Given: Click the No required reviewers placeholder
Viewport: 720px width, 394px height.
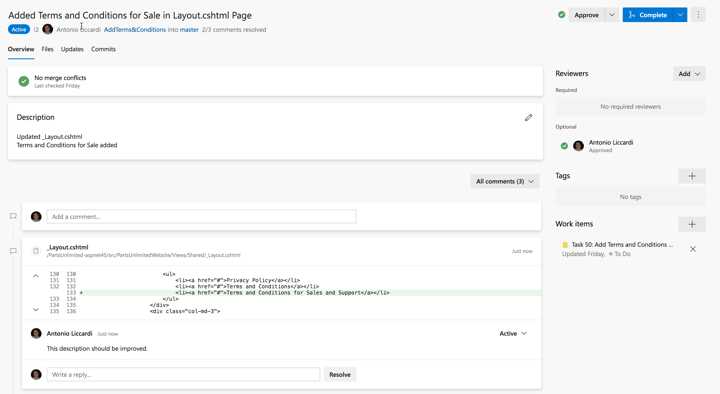Looking at the screenshot, I should [630, 107].
